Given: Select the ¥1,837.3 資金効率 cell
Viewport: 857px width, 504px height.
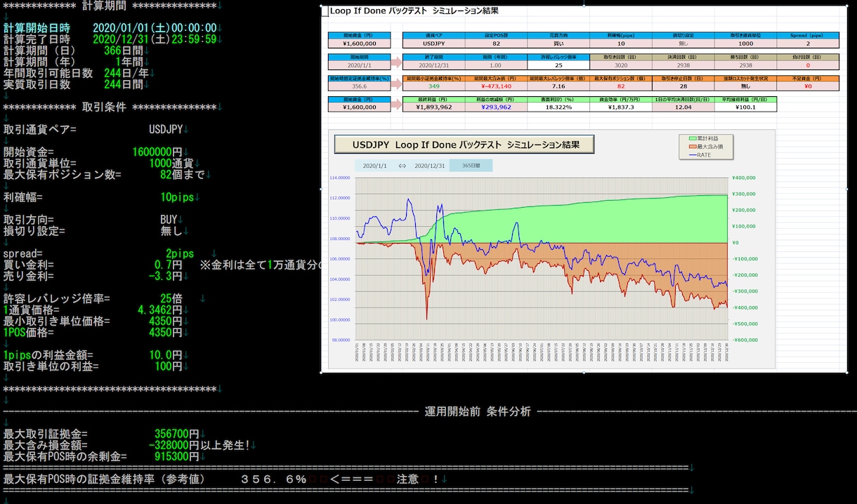Looking at the screenshot, I should (x=621, y=107).
